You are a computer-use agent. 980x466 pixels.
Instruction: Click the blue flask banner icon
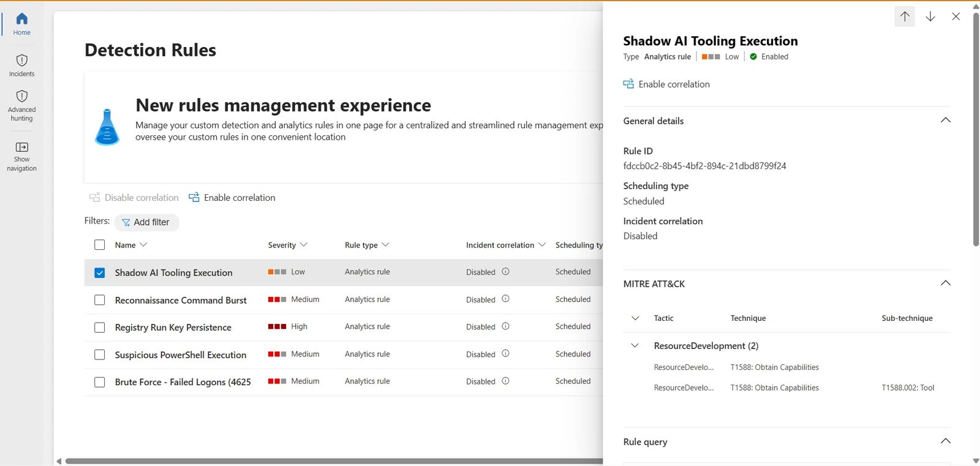tap(107, 127)
